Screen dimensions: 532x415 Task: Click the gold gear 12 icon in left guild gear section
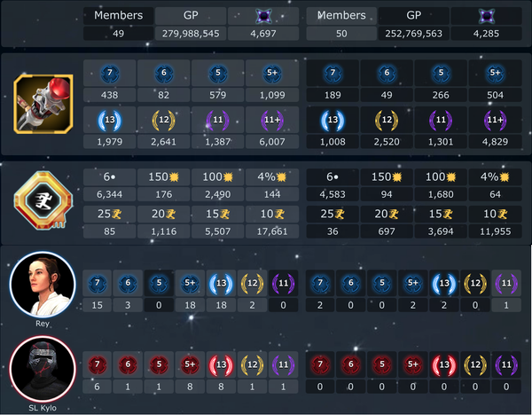pos(163,120)
